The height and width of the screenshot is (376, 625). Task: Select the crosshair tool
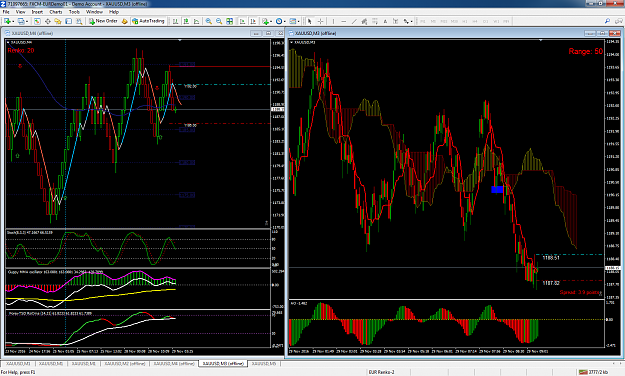(320, 21)
